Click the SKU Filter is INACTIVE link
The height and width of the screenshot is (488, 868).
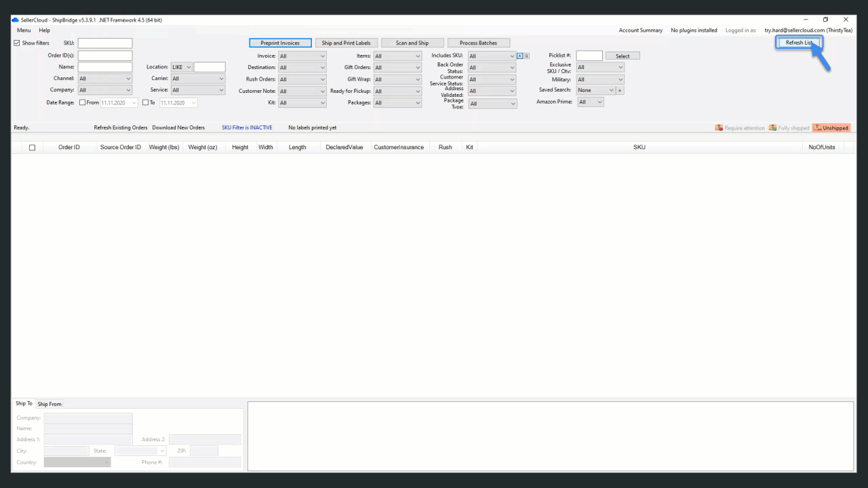(x=247, y=127)
